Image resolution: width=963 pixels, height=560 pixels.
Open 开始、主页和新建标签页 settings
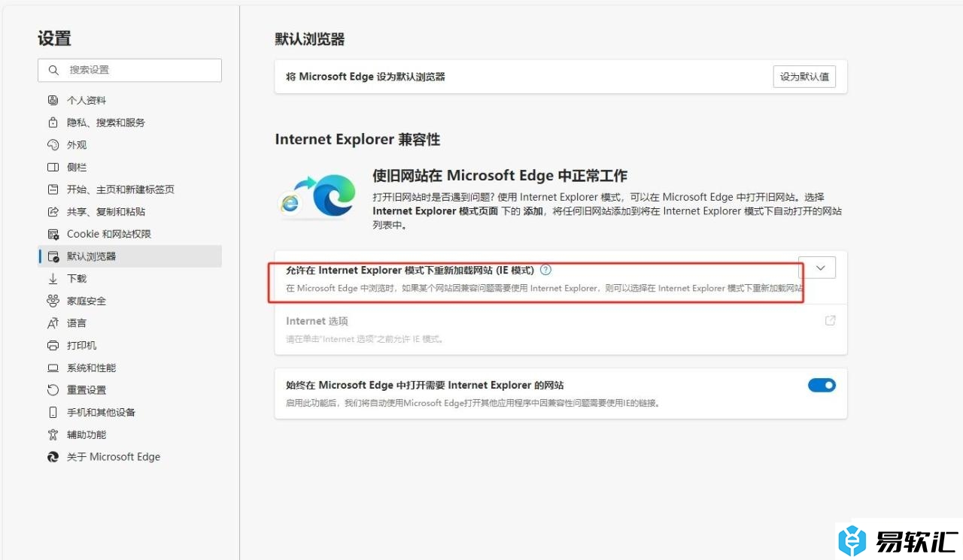click(129, 189)
